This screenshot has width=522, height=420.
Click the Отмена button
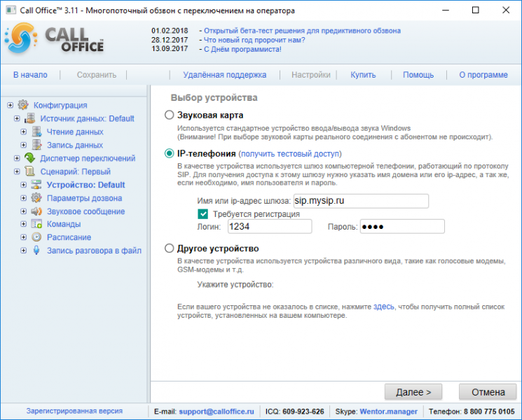[488, 392]
